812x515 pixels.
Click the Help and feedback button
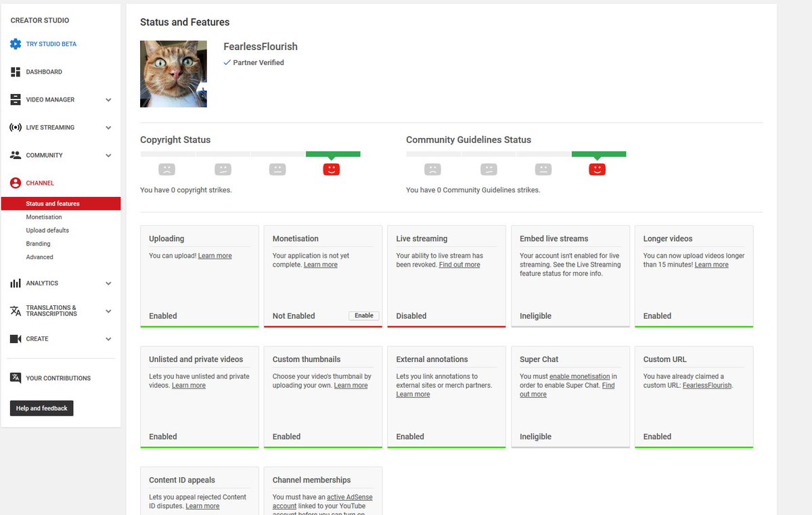coord(42,408)
